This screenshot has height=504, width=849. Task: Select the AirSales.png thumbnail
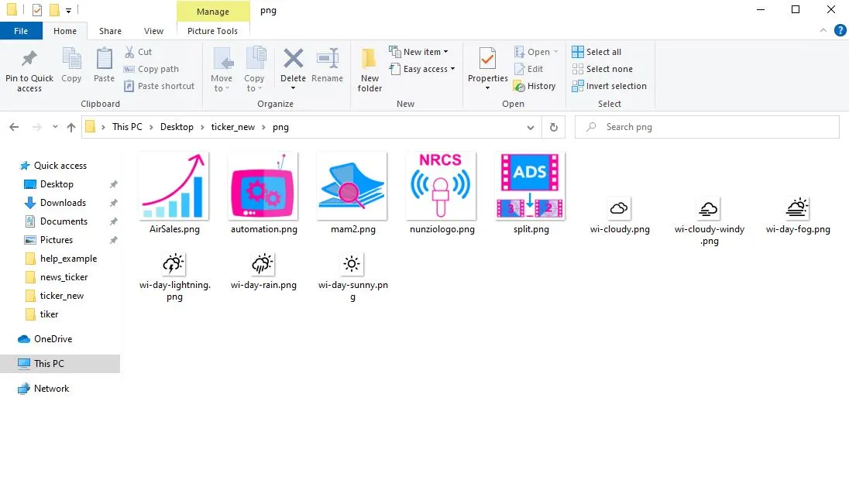(x=174, y=187)
